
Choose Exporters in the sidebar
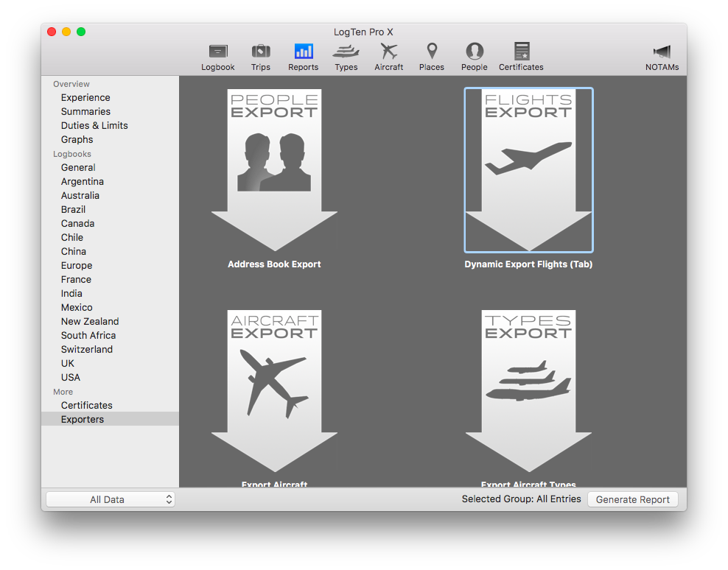click(83, 419)
